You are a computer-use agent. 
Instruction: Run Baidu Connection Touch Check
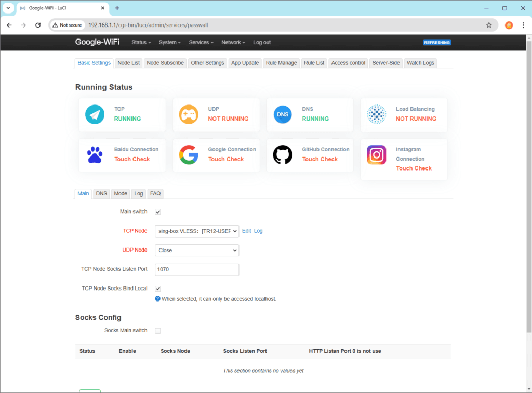(132, 159)
